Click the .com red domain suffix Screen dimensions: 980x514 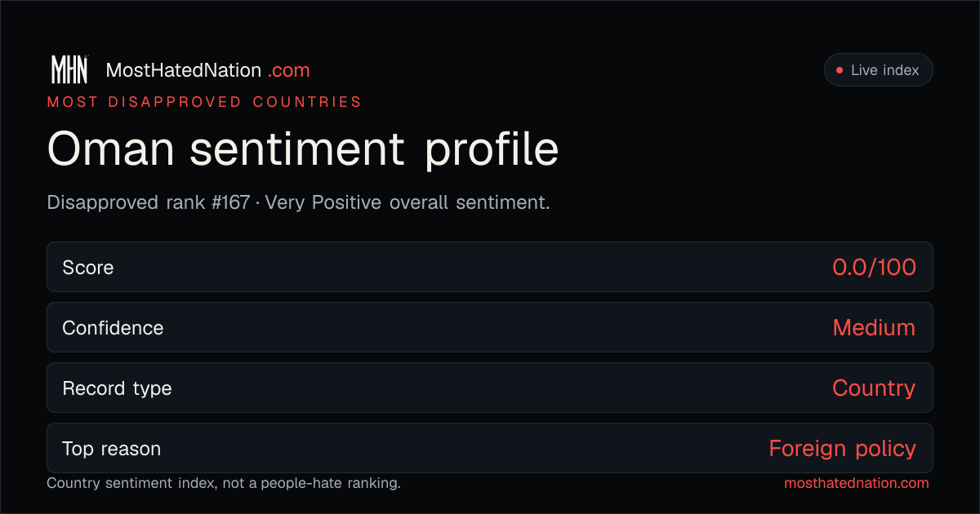(288, 70)
